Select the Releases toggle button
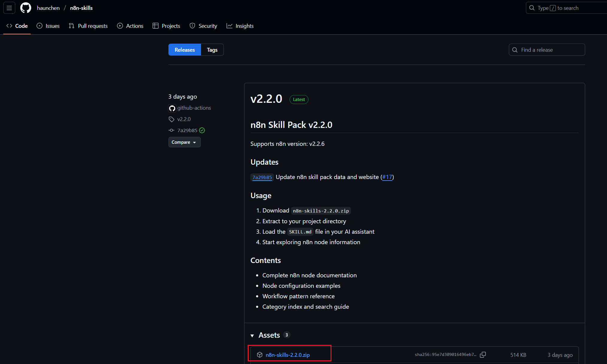Image resolution: width=607 pixels, height=364 pixels. coord(185,50)
